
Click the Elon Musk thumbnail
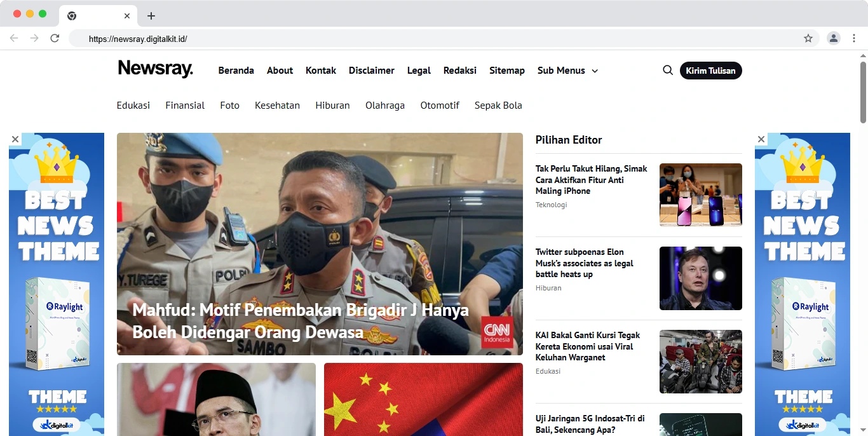point(701,278)
